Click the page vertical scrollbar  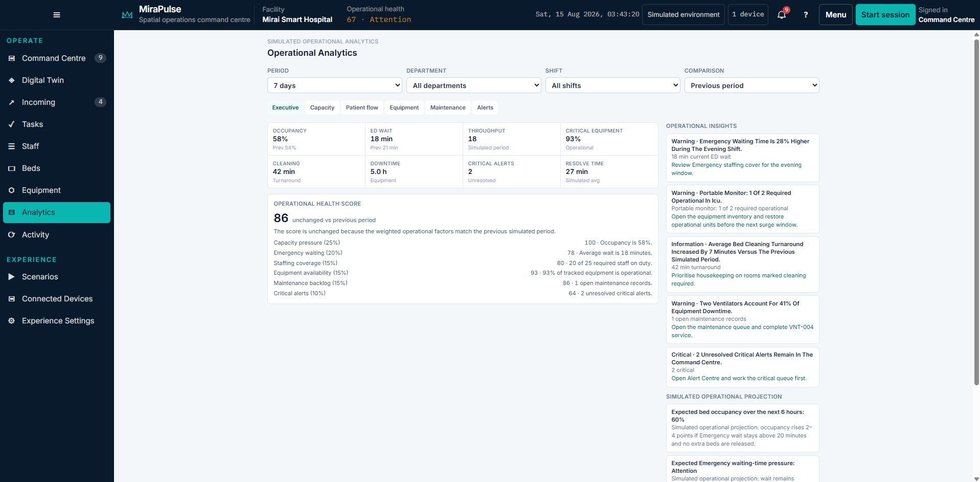tap(976, 212)
